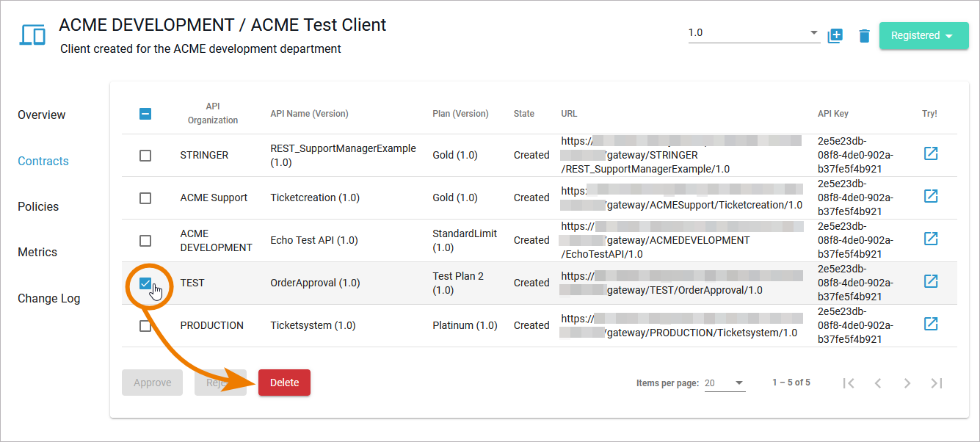Jump to last page of contracts

pos(936,383)
